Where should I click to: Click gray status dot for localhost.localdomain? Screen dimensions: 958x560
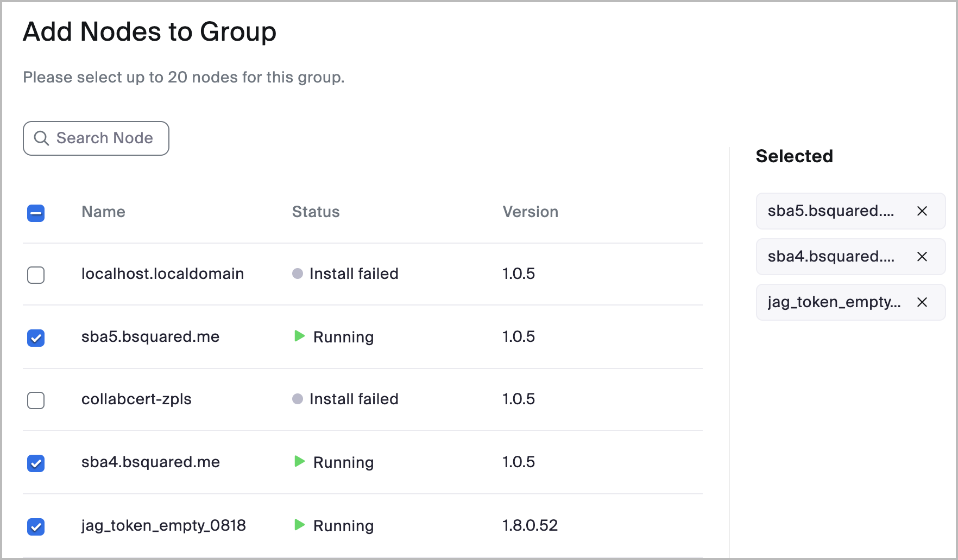click(297, 273)
